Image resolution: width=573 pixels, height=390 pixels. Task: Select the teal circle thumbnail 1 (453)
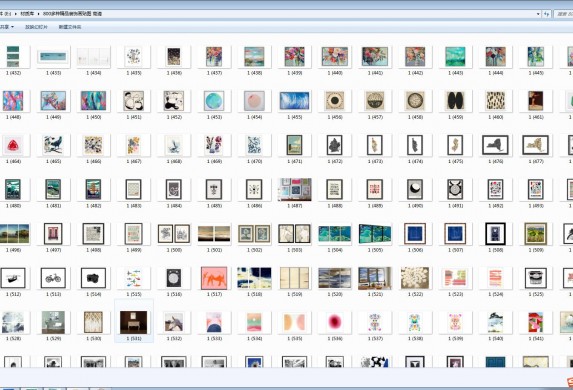coord(214,101)
